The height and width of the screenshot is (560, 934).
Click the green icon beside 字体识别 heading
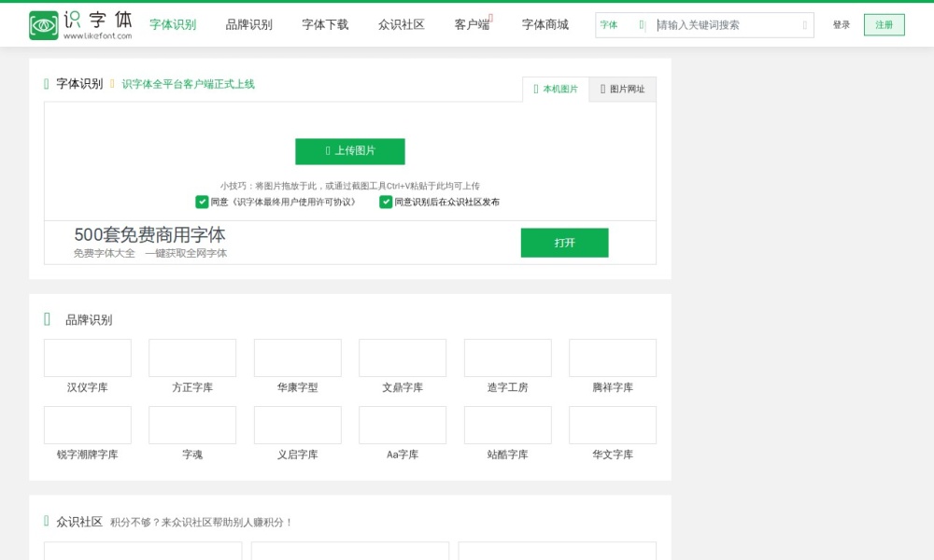tap(46, 83)
